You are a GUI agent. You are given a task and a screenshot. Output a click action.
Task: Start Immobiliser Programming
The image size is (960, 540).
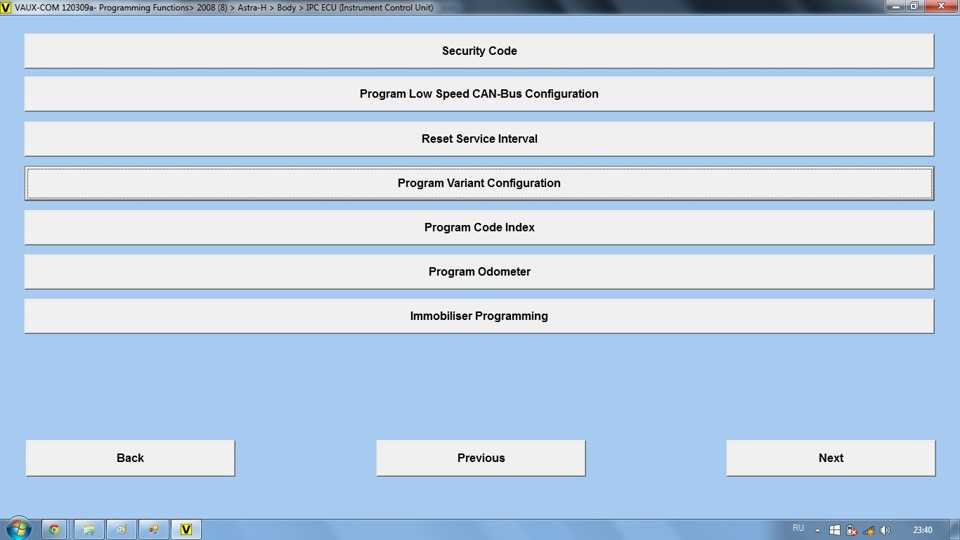point(479,316)
